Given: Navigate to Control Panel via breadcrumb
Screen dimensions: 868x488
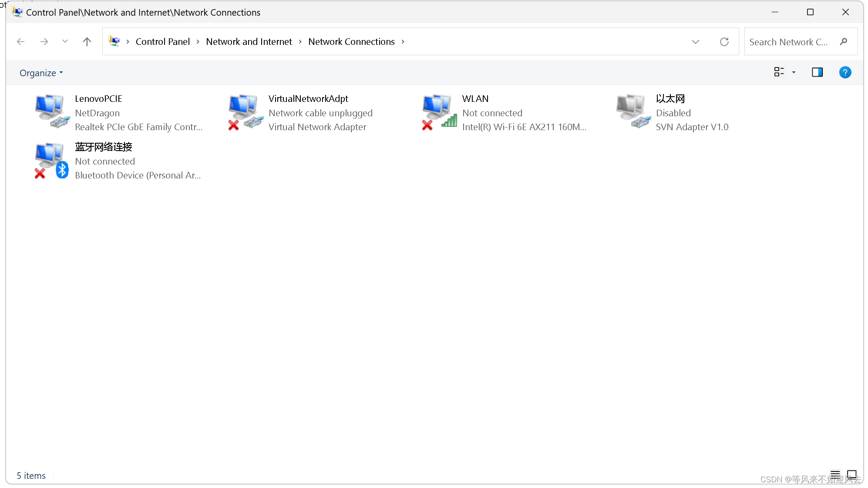Looking at the screenshot, I should 163,41.
